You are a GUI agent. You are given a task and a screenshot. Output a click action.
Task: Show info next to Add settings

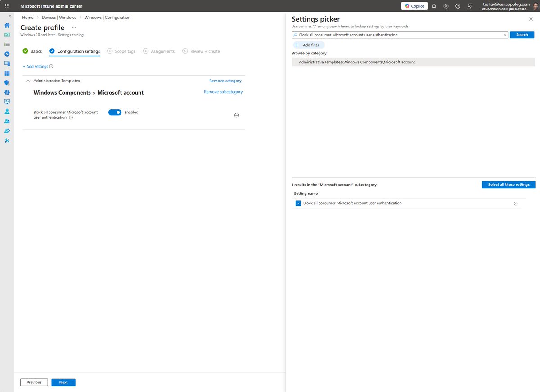click(51, 67)
